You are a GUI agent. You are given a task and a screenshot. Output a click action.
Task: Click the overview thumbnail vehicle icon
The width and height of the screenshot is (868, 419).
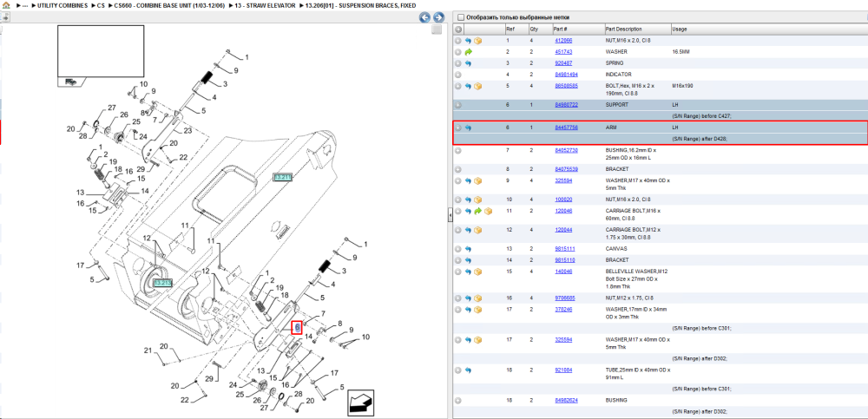pos(70,82)
